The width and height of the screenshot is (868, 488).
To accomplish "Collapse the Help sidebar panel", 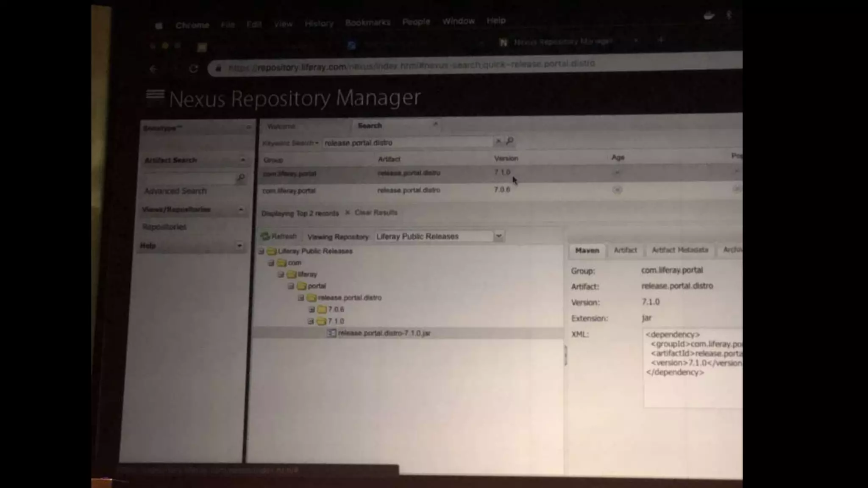I will coord(239,246).
